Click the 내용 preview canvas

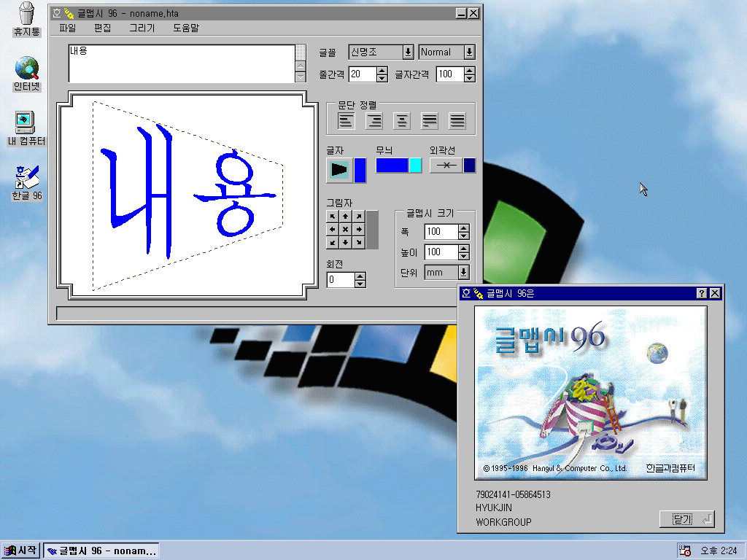tap(187, 195)
